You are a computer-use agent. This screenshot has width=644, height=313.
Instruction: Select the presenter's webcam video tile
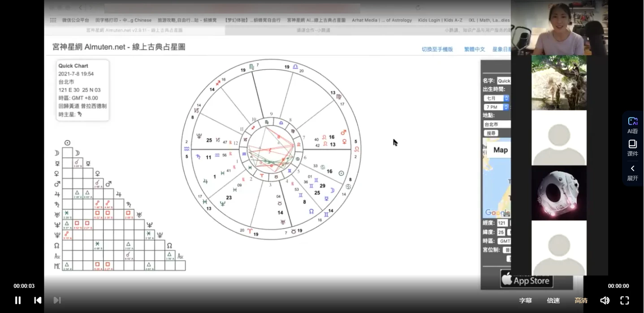[559, 27]
